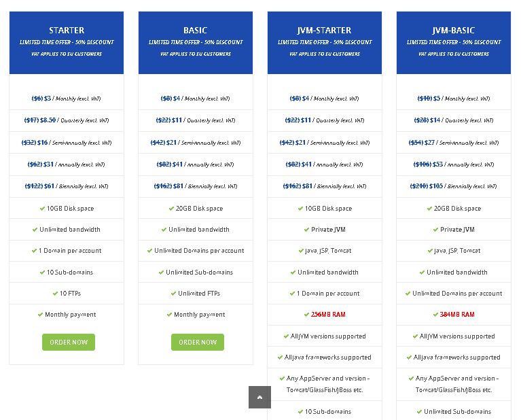This screenshot has width=521, height=420.
Task: Click Unlimited Sub-domains in JVM-Basic
Action: pyautogui.click(x=457, y=412)
